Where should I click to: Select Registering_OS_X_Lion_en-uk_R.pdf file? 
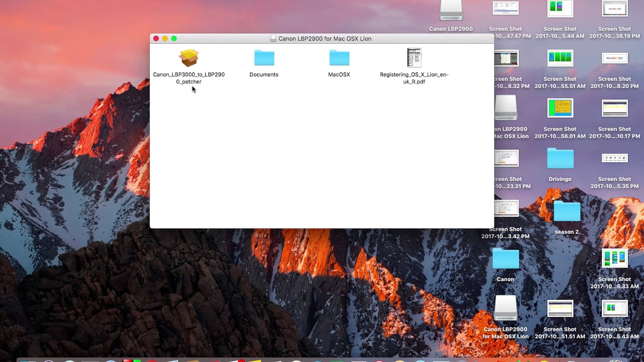pyautogui.click(x=414, y=58)
